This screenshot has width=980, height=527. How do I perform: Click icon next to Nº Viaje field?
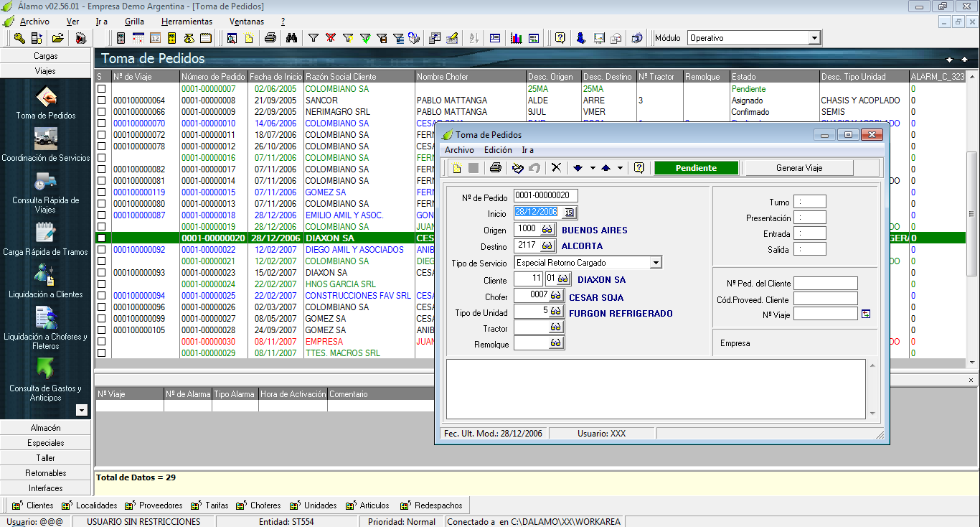(865, 314)
